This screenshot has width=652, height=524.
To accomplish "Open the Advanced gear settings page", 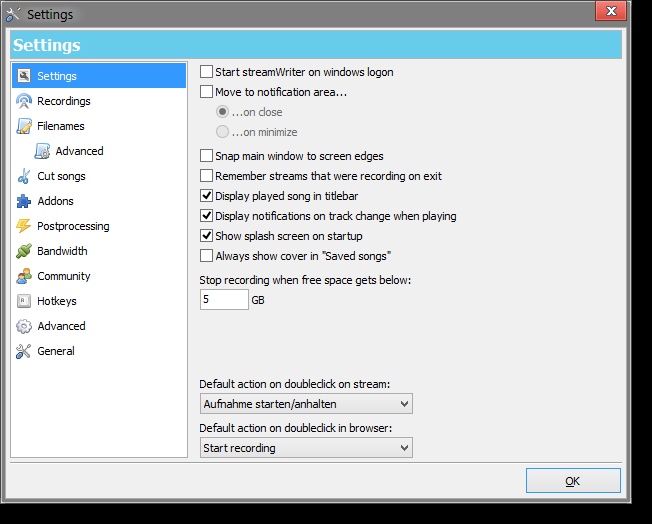I will click(x=99, y=326).
